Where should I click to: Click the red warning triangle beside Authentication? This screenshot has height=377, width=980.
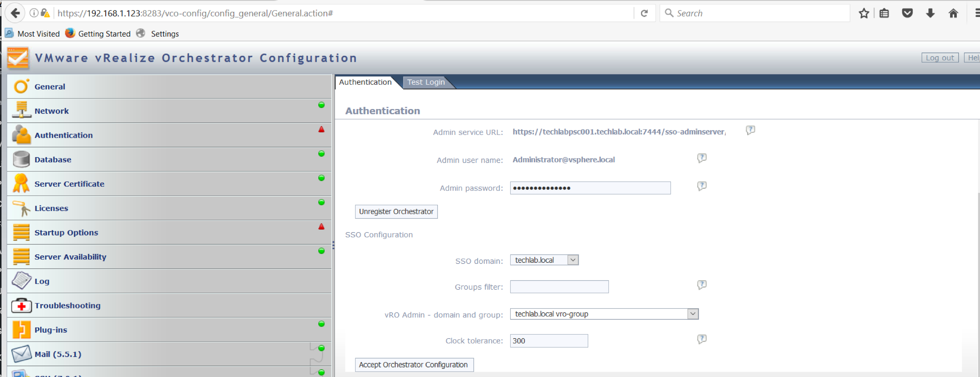click(322, 129)
